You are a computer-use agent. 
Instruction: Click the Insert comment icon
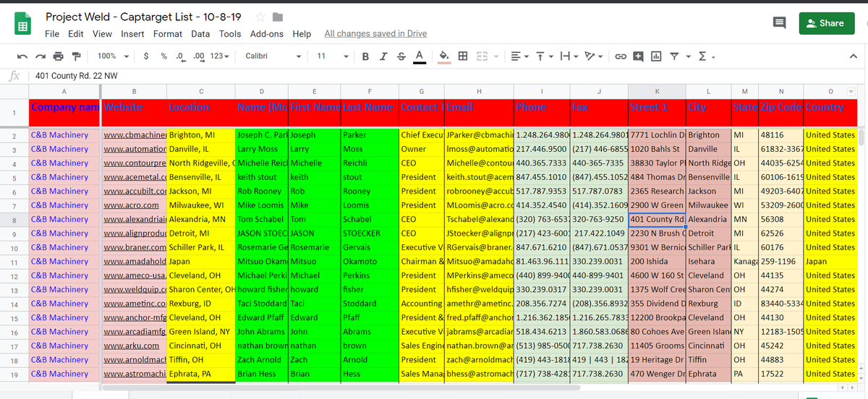(639, 56)
